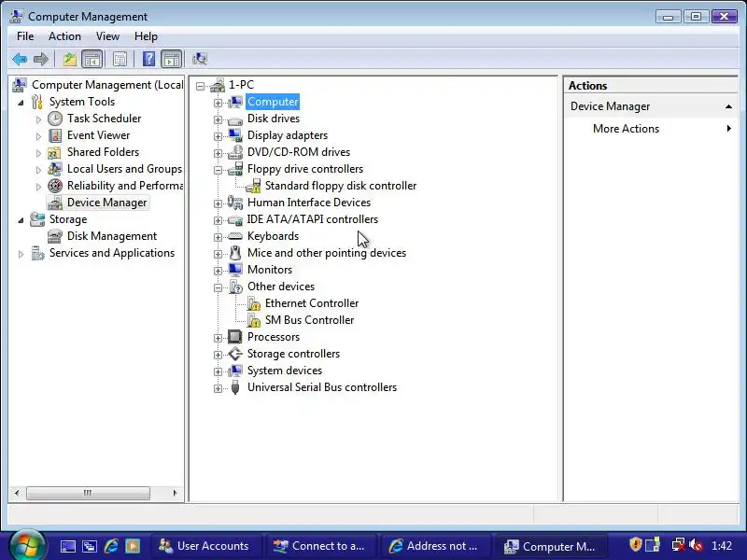Click the left-pane scroll left arrow
Image resolution: width=747 pixels, height=560 pixels.
pyautogui.click(x=17, y=493)
